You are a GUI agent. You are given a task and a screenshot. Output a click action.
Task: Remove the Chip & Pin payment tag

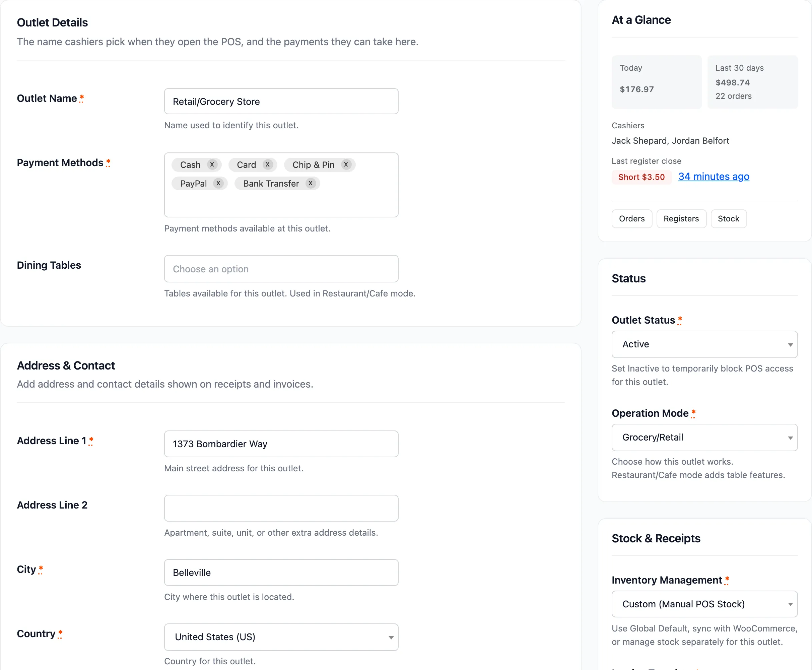click(346, 165)
